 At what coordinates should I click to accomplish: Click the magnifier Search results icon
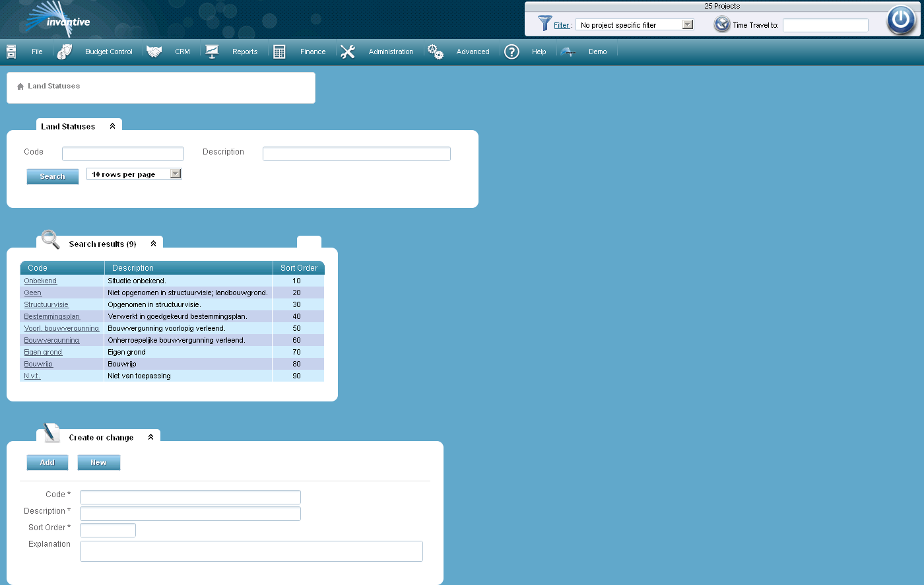coord(51,239)
